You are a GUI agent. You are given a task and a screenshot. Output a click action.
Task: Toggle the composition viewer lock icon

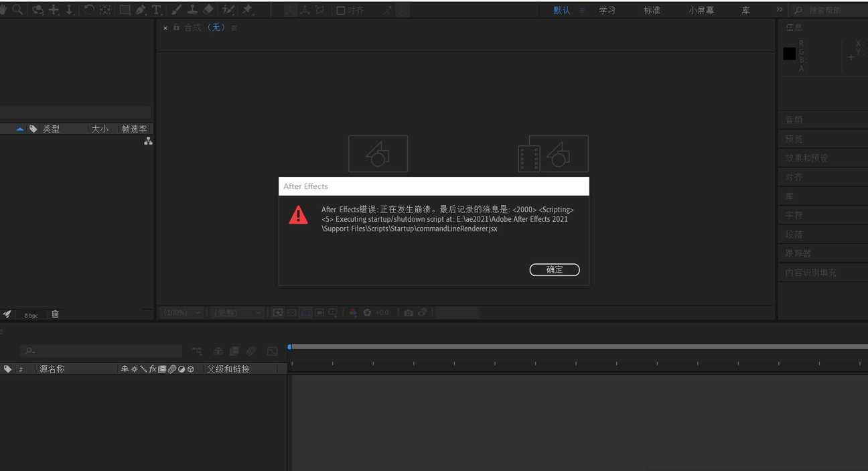[x=176, y=27]
